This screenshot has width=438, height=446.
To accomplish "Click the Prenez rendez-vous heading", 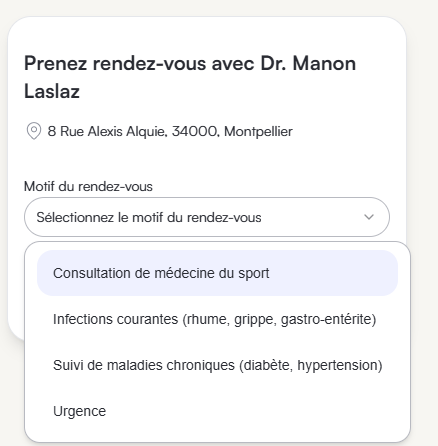I will tap(190, 77).
